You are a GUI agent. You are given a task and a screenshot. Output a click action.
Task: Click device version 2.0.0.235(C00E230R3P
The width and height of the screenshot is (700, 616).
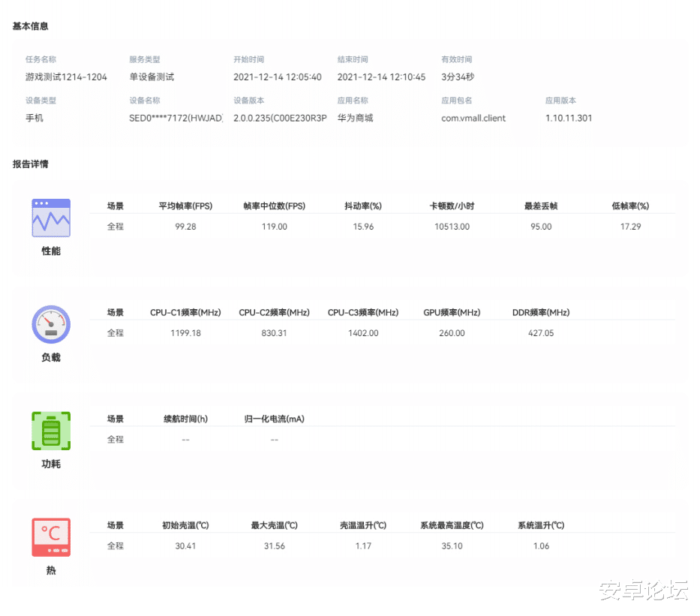280,118
